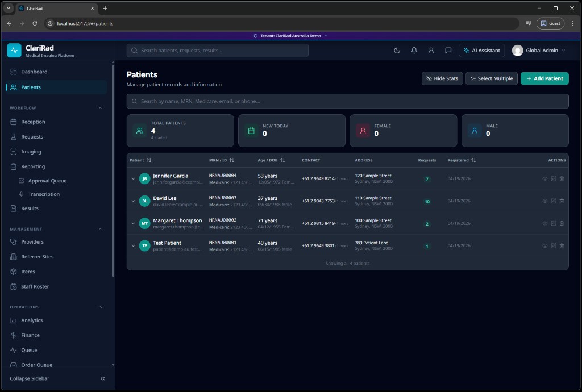View David Lee record eye icon
Viewport: 582px width, 392px height.
[545, 201]
